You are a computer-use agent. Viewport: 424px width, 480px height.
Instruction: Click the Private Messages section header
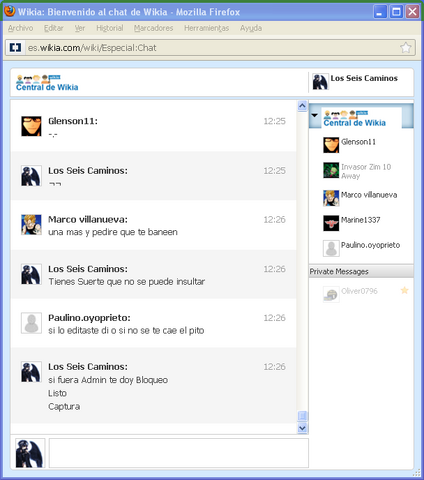[x=361, y=272]
